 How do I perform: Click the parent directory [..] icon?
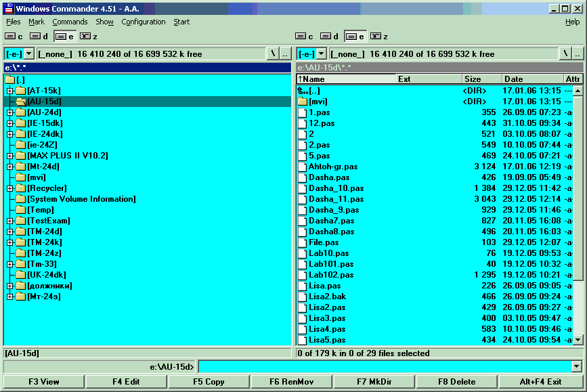[x=302, y=91]
